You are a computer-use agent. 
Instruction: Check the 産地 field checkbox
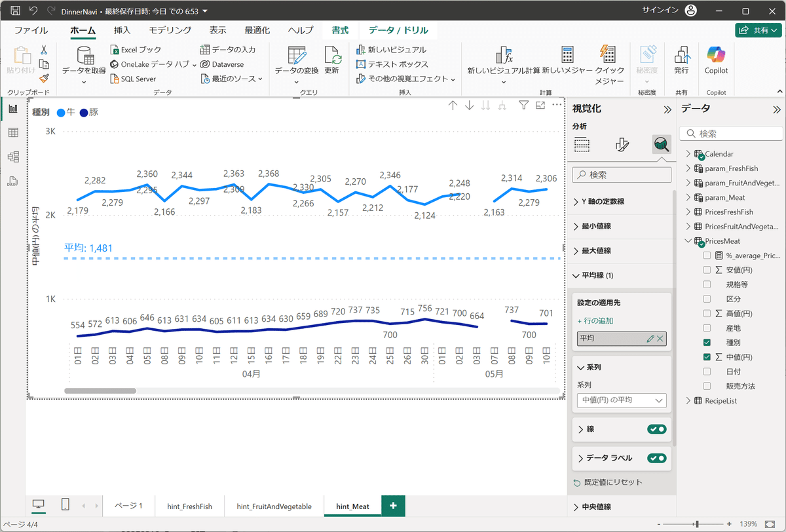(707, 328)
